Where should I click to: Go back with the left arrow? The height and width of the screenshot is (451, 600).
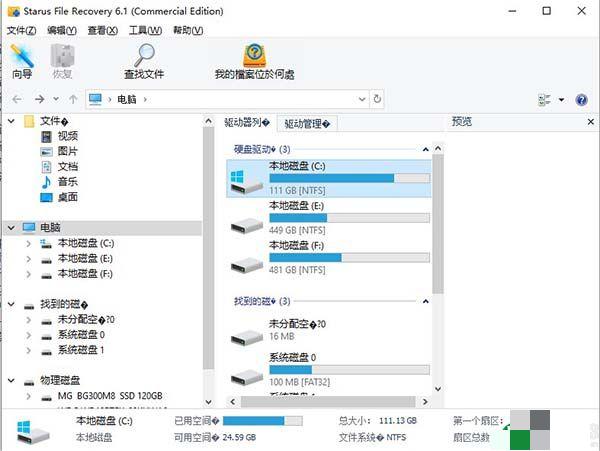(17, 99)
